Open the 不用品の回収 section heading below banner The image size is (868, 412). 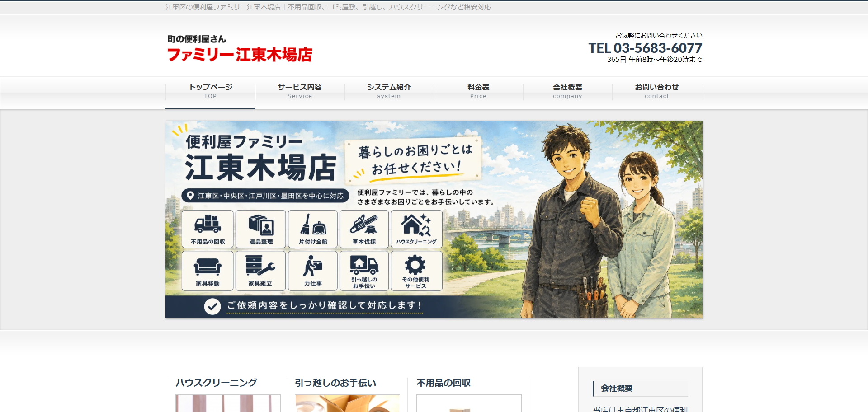pyautogui.click(x=443, y=383)
